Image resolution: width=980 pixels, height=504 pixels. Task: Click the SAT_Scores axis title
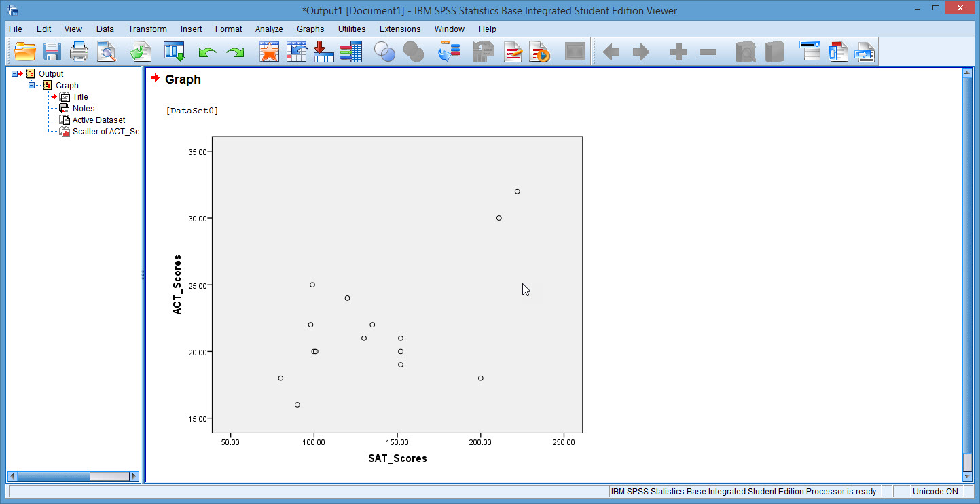[x=397, y=458]
